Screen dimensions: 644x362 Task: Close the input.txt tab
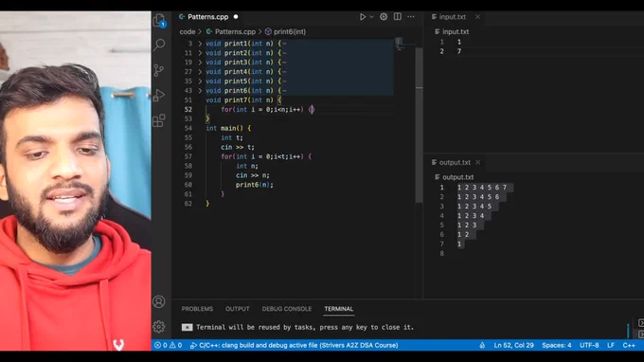click(x=477, y=17)
